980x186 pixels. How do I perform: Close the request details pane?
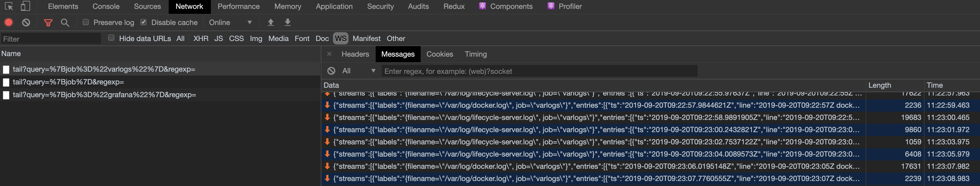pyautogui.click(x=329, y=54)
